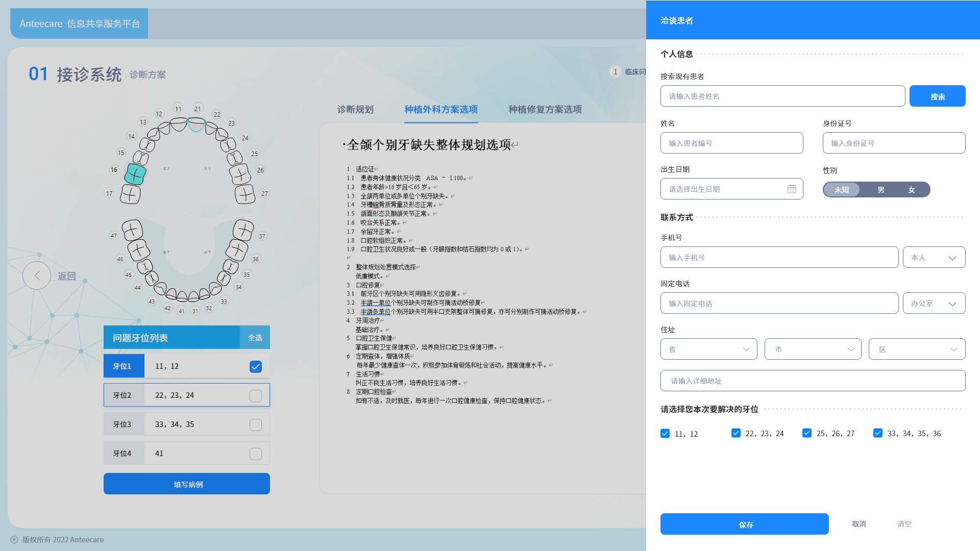Select the highlighted tooth 16 in the chart
Viewport: 980px width, 551px height.
pyautogui.click(x=135, y=174)
